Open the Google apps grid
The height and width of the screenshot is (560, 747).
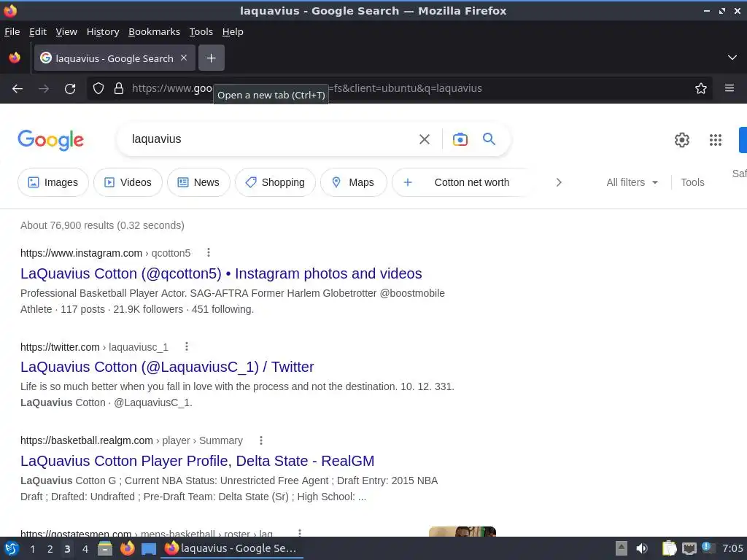tap(715, 140)
